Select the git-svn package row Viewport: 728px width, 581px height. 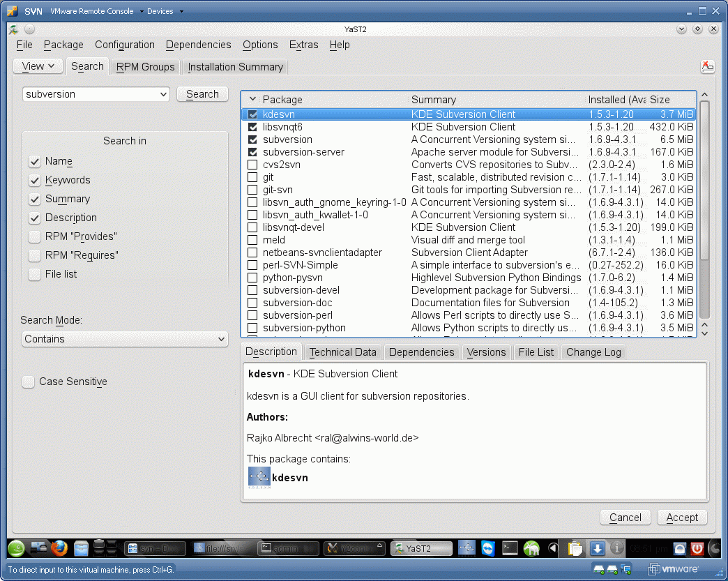pyautogui.click(x=469, y=190)
